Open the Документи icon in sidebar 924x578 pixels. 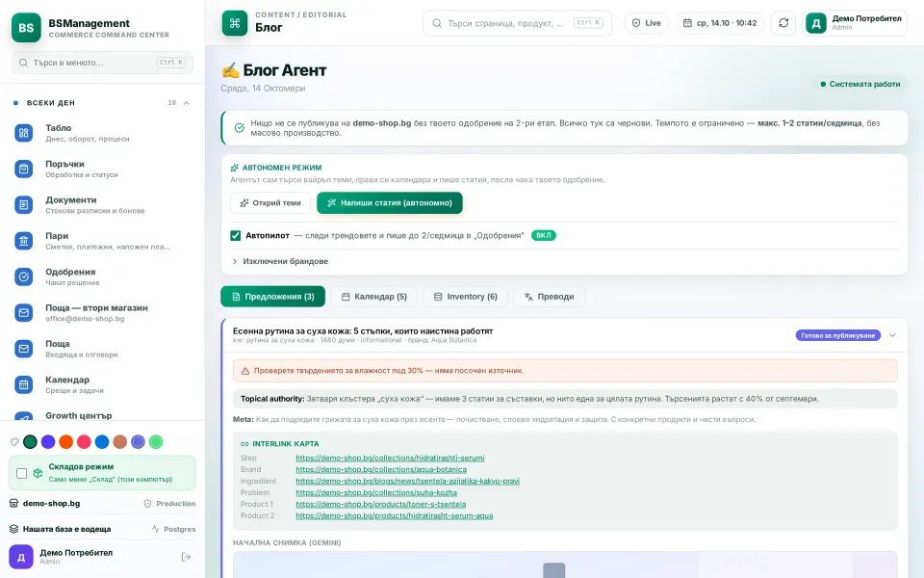(x=23, y=204)
